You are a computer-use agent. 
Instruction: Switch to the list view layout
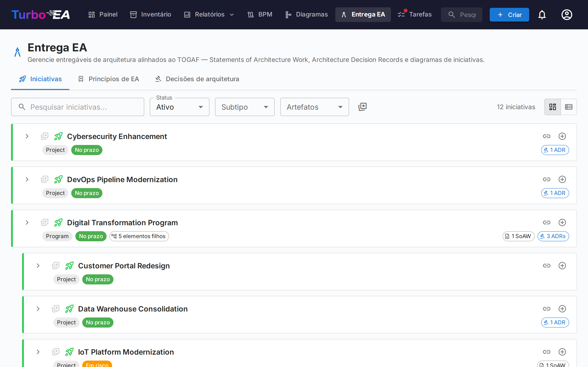pyautogui.click(x=568, y=107)
